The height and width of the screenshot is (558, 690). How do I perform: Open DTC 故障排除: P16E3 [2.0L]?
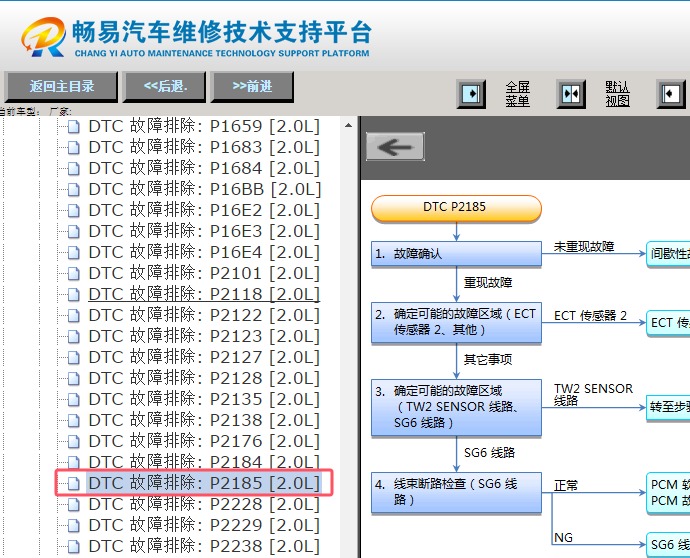204,231
